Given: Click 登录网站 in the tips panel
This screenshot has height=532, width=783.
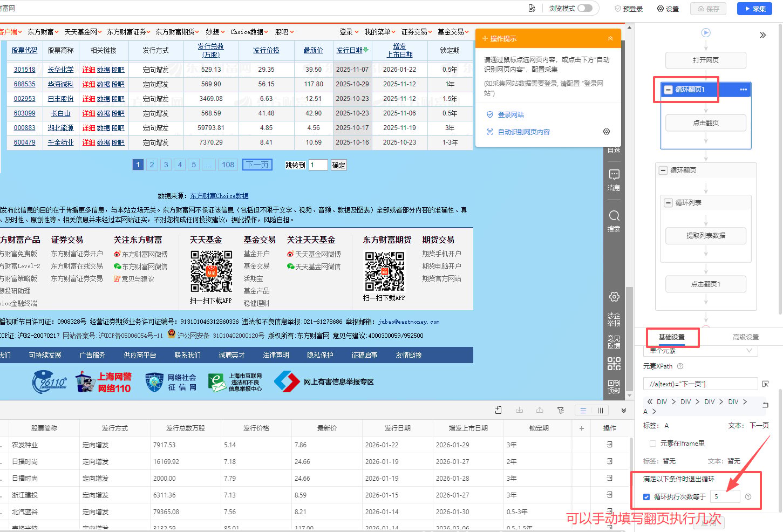Looking at the screenshot, I should pyautogui.click(x=510, y=114).
